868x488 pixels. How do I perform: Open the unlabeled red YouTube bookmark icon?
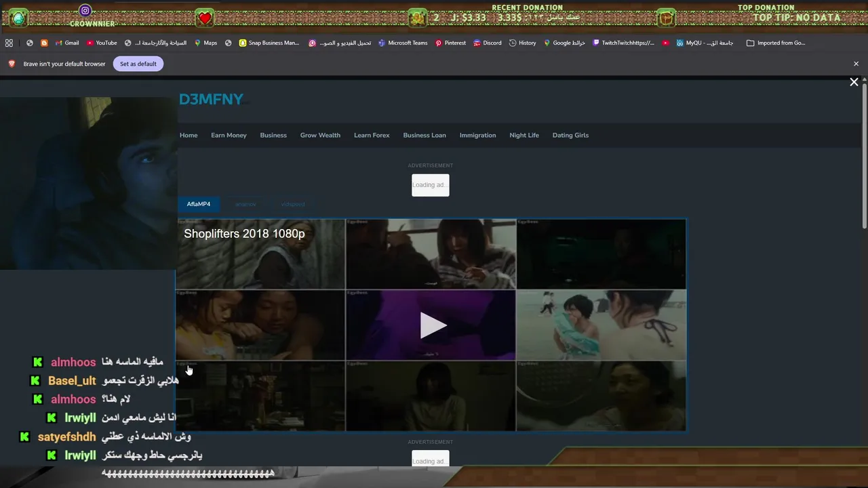[x=665, y=43]
